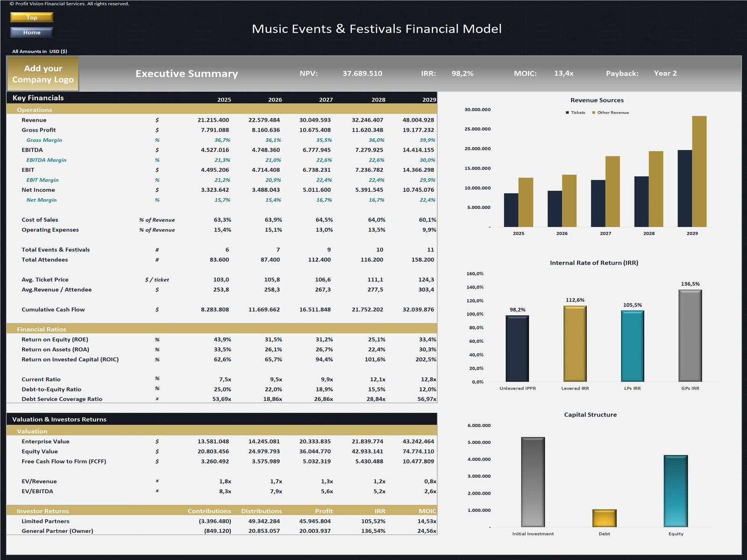Select the Initial Investment grey bar
Screen dimensions: 747x560
[533, 482]
